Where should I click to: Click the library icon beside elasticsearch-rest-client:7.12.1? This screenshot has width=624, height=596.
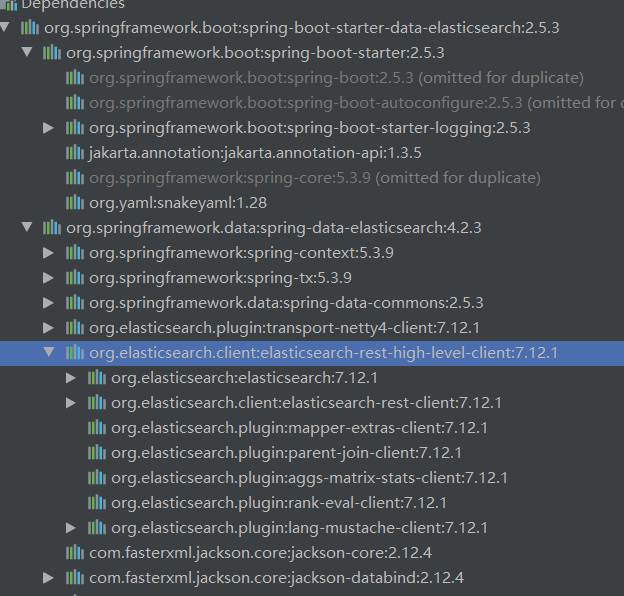click(97, 403)
